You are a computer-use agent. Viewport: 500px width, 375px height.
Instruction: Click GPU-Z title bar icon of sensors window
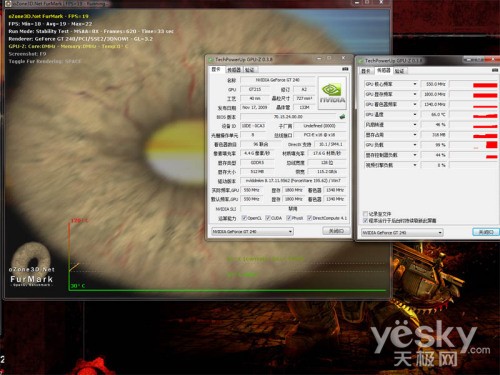click(360, 61)
